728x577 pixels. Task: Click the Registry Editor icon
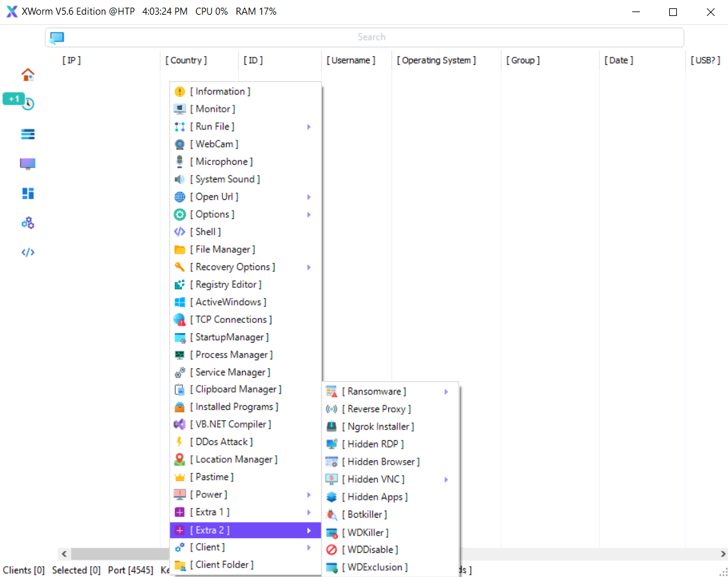[179, 285]
